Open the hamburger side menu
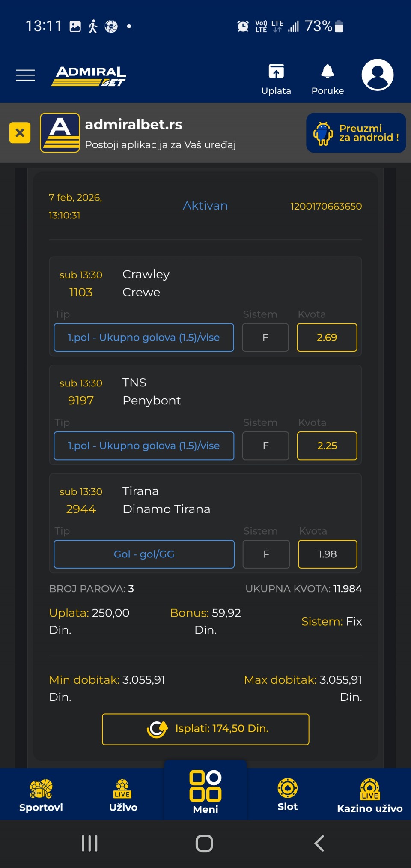The image size is (411, 868). coord(25,75)
